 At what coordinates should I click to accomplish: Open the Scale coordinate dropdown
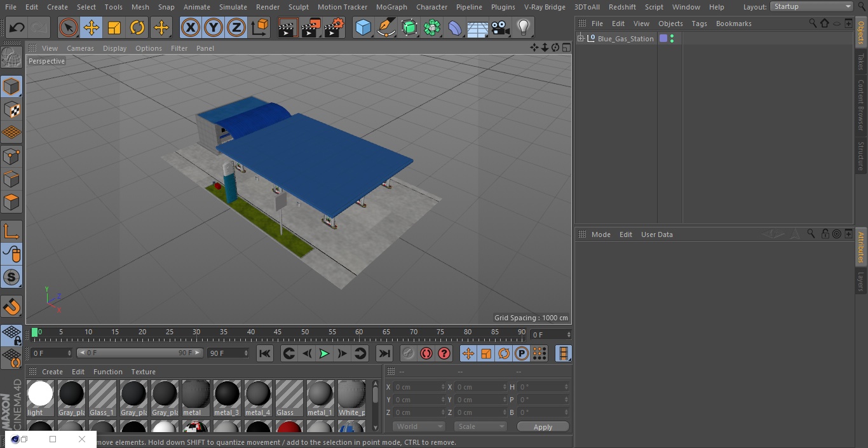(x=480, y=426)
